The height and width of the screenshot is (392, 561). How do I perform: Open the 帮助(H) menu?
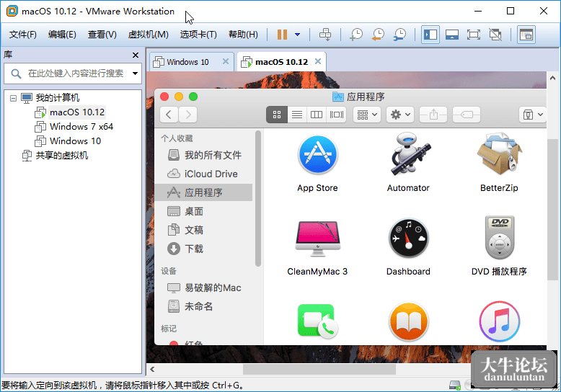243,35
